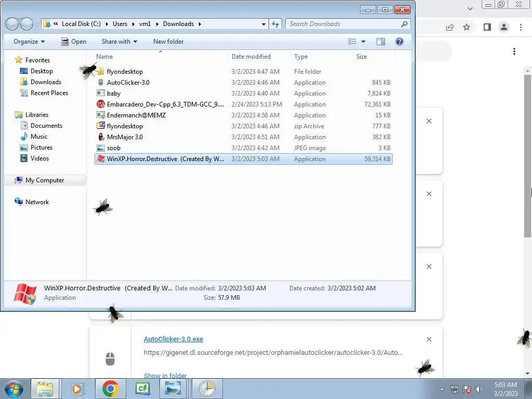Select the baby application icon
Image resolution: width=532 pixels, height=399 pixels.
coord(100,94)
